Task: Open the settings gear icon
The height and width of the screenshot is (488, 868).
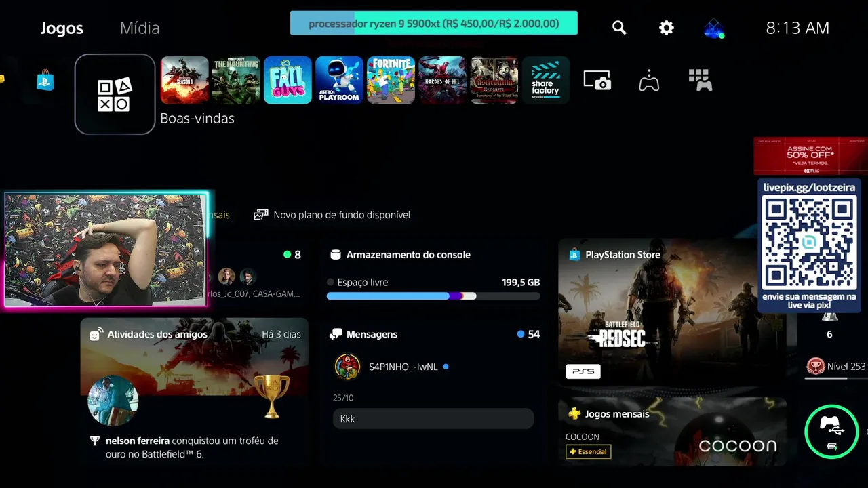Action: click(x=667, y=28)
